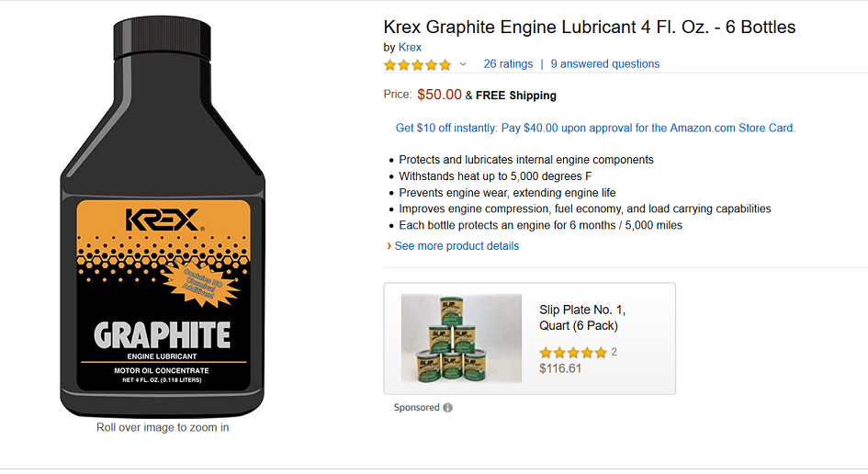Click the KREX logo on bottle label

pyautogui.click(x=163, y=221)
